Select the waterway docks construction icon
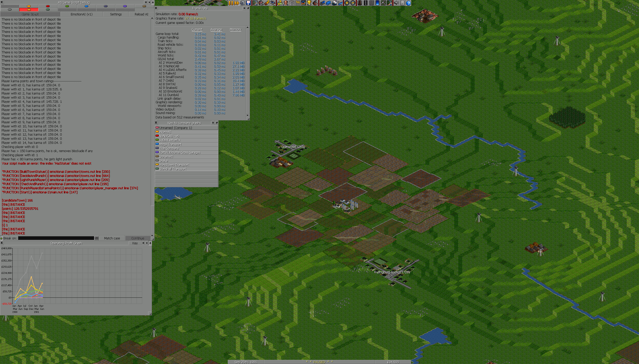 coord(377,3)
